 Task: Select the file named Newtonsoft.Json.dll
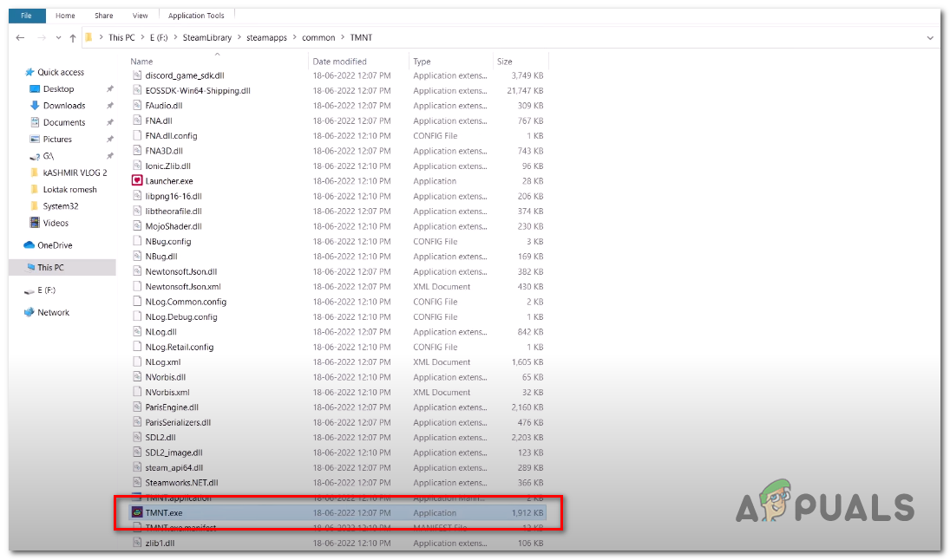[x=181, y=271]
